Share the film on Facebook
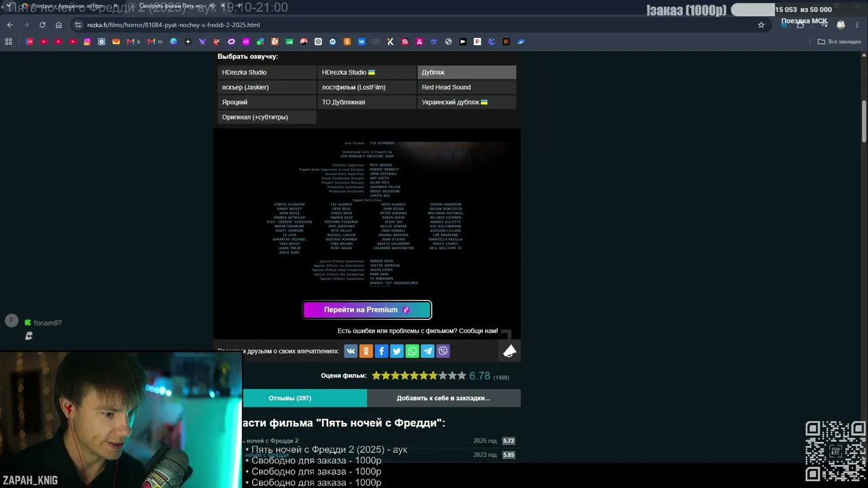The height and width of the screenshot is (488, 868). click(381, 351)
